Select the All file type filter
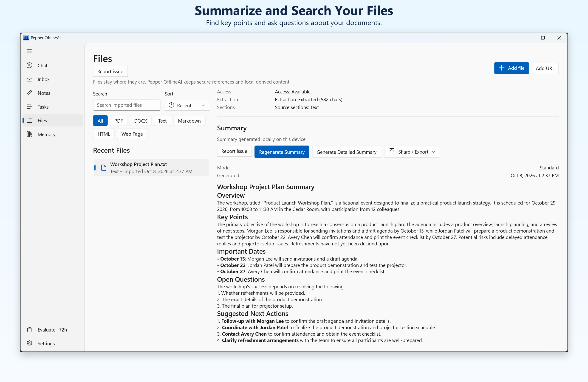This screenshot has width=588, height=382. 100,121
